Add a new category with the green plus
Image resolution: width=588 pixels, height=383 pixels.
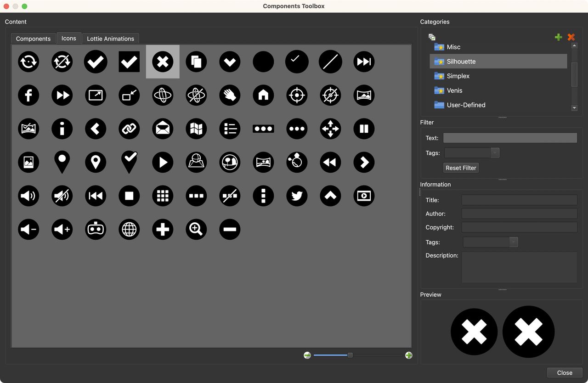pos(558,37)
